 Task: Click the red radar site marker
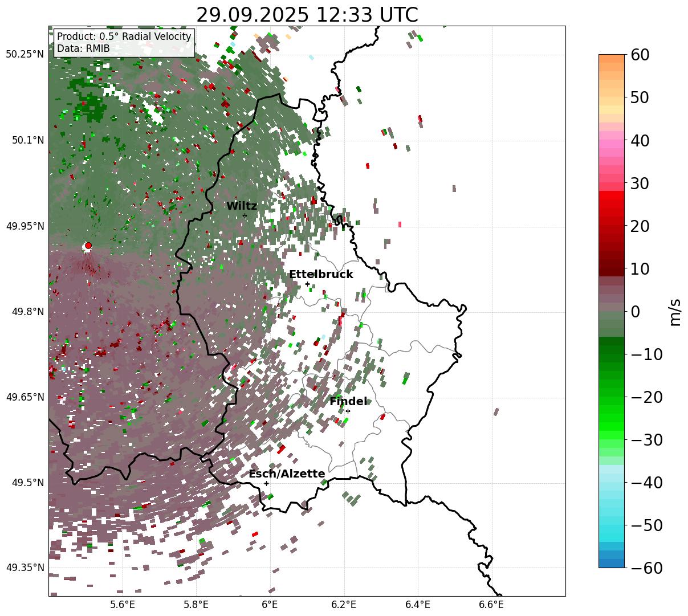coord(88,245)
